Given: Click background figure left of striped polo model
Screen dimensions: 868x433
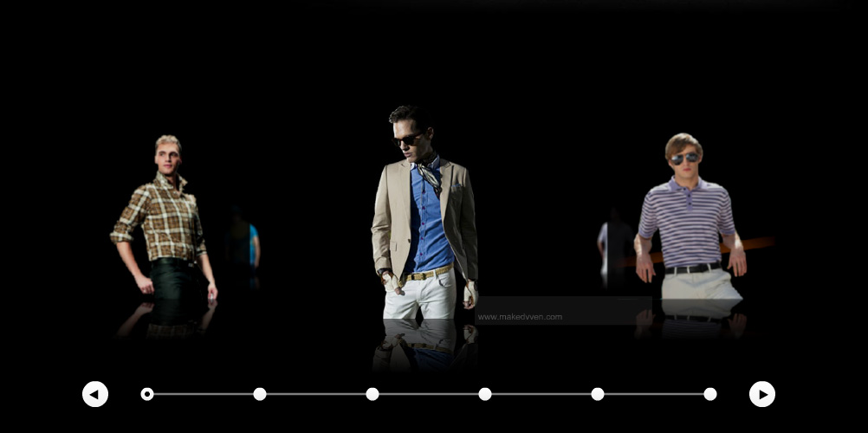Looking at the screenshot, I should (613, 247).
